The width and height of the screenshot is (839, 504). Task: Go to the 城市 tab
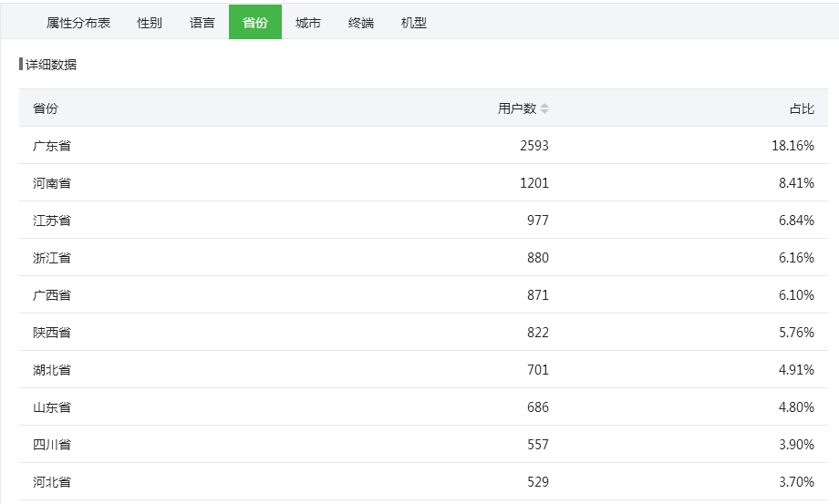[308, 23]
